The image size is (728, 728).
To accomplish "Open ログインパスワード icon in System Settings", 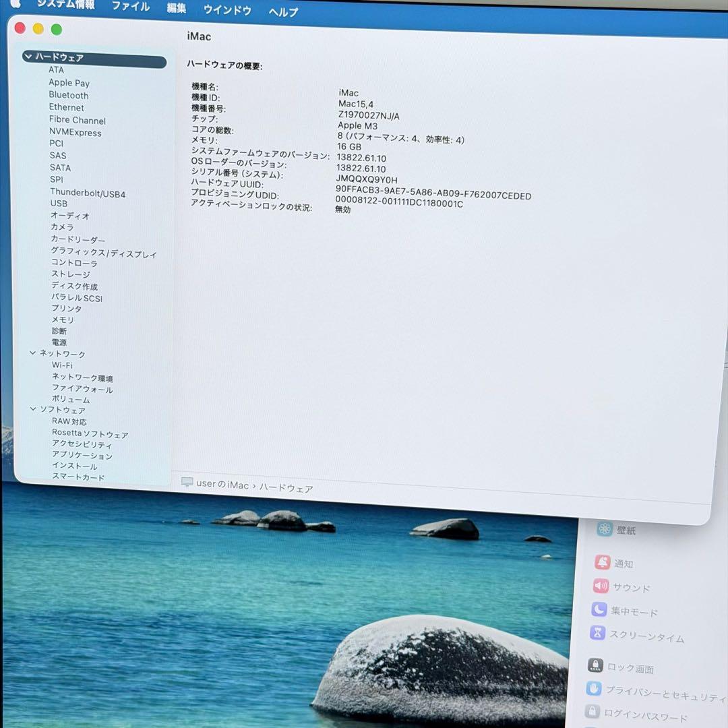I will [592, 711].
